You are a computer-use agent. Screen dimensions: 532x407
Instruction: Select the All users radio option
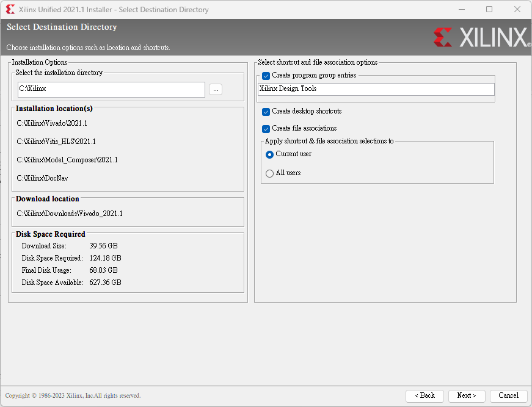point(270,173)
